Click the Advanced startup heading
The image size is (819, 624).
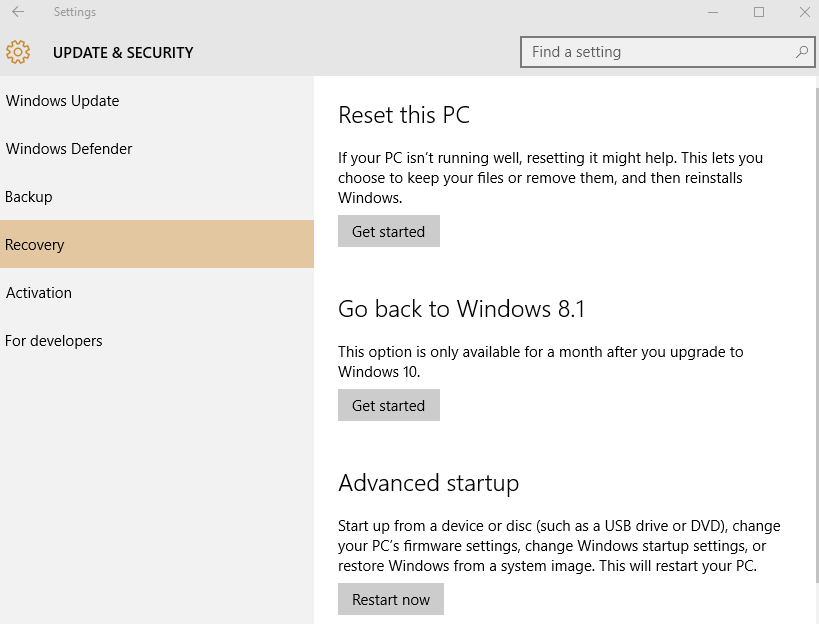pos(428,483)
